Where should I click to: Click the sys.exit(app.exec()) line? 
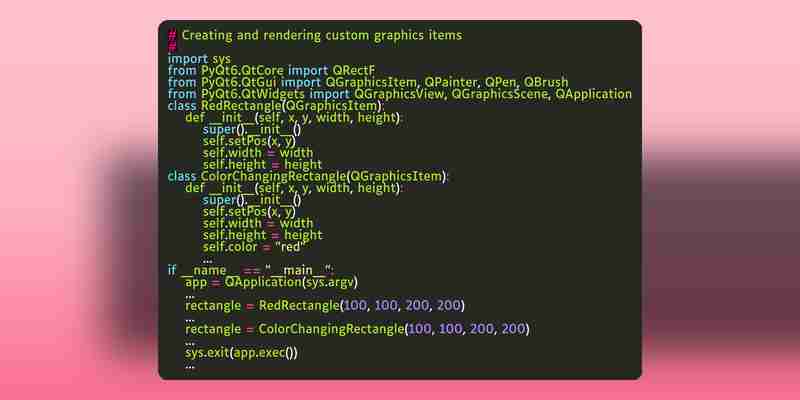[x=241, y=353]
